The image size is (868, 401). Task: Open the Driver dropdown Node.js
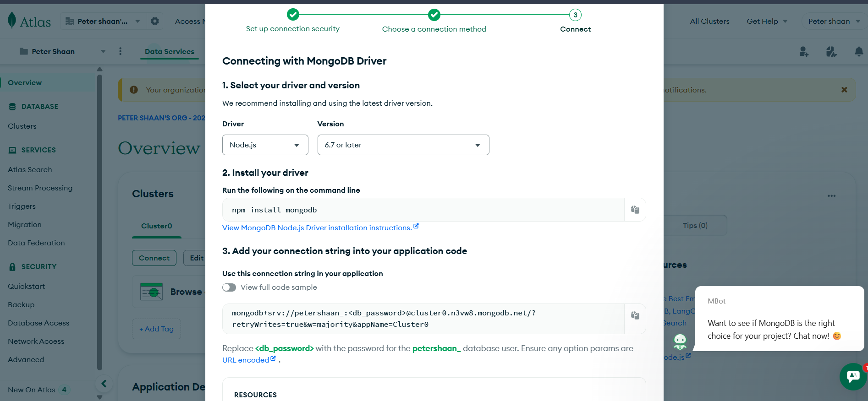click(265, 145)
